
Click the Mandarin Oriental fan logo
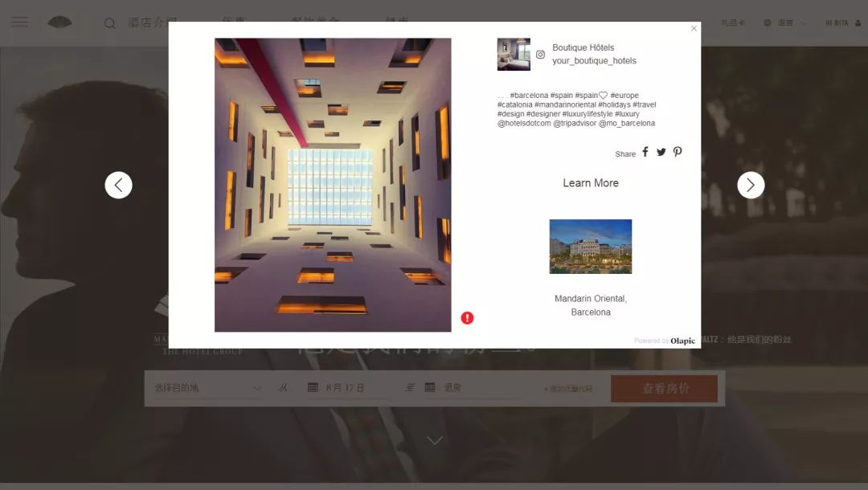click(59, 22)
